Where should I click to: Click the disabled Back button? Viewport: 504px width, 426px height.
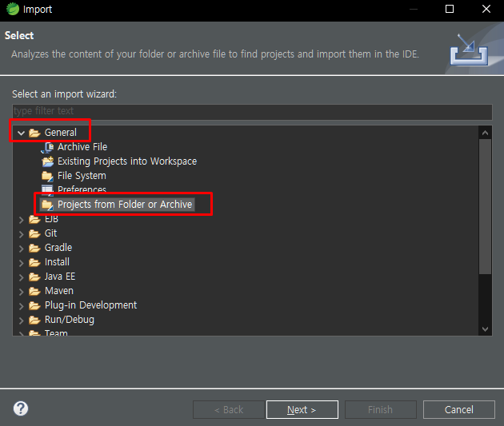pos(229,410)
